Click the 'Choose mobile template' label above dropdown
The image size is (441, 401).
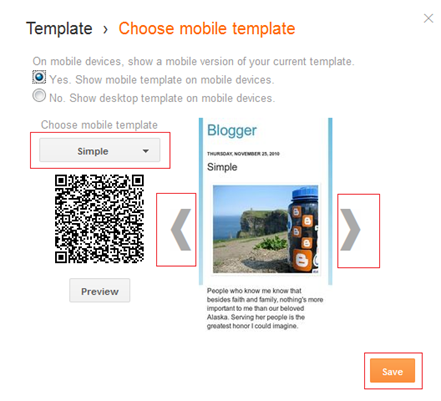[99, 125]
